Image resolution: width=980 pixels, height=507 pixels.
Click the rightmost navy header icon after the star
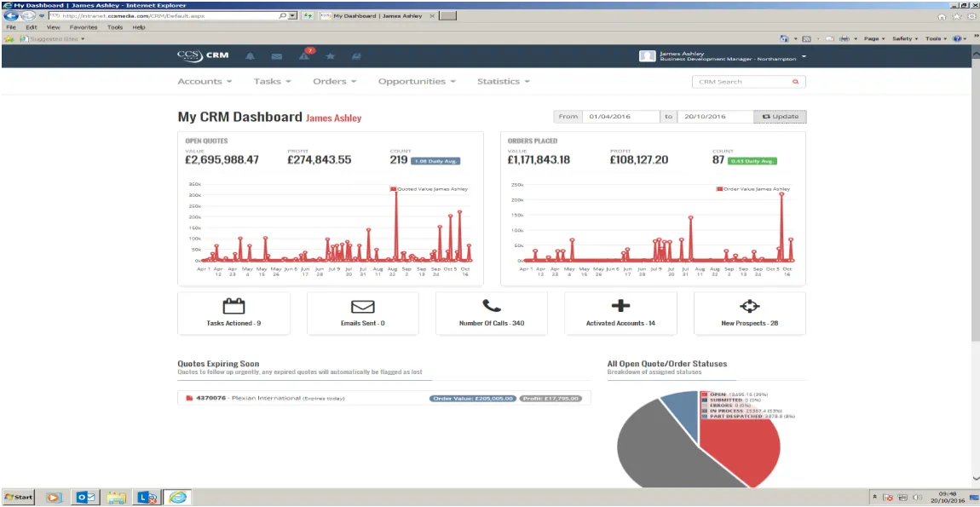pos(356,57)
